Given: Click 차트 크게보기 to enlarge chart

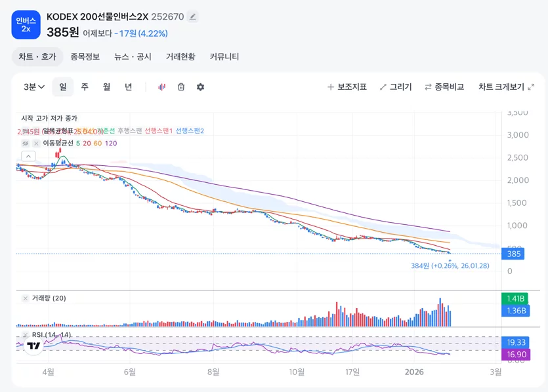Looking at the screenshot, I should [507, 87].
